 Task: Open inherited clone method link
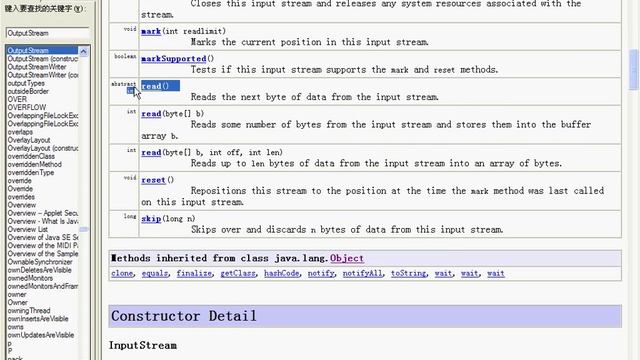[122, 273]
